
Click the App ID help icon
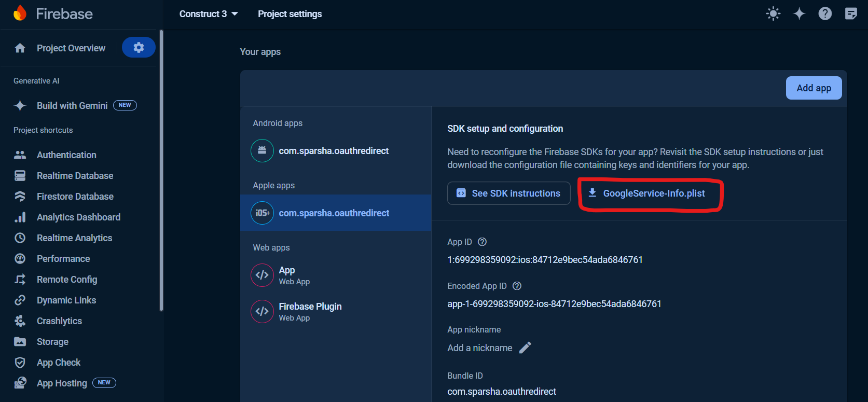(482, 242)
